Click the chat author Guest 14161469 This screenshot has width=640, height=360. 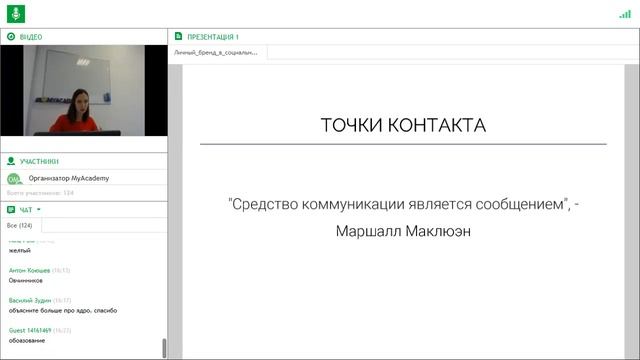(30, 330)
